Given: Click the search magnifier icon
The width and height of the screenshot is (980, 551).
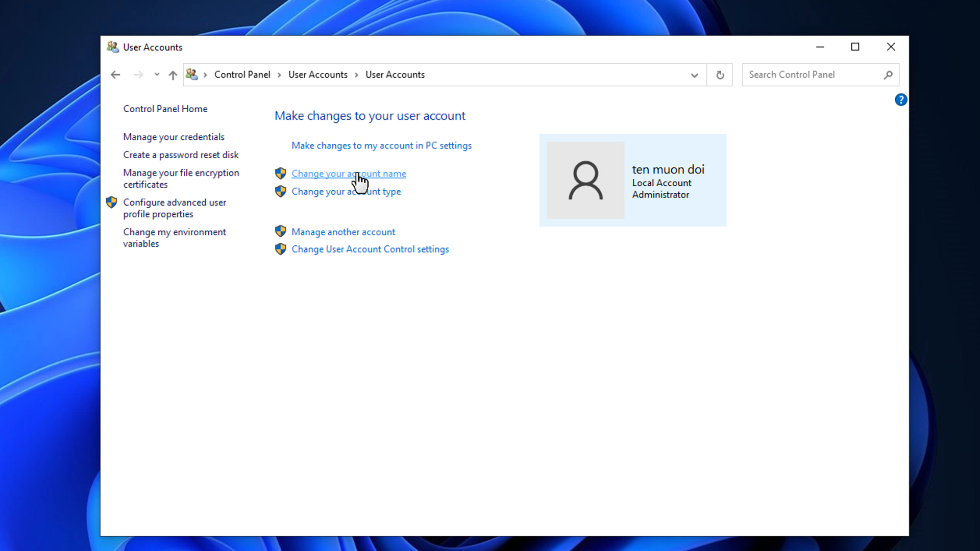Looking at the screenshot, I should click(888, 75).
